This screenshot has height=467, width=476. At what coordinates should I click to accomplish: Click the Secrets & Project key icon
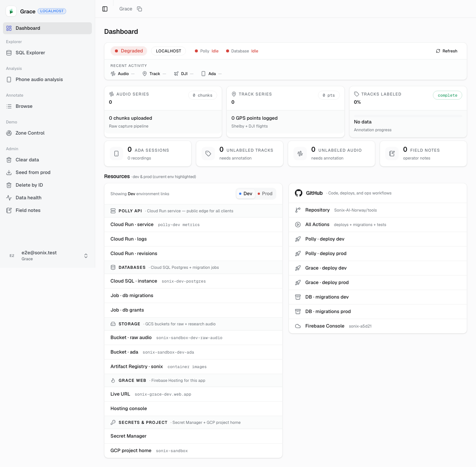(113, 422)
